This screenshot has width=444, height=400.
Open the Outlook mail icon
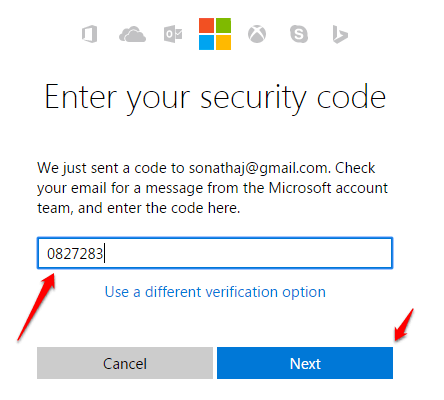point(173,34)
